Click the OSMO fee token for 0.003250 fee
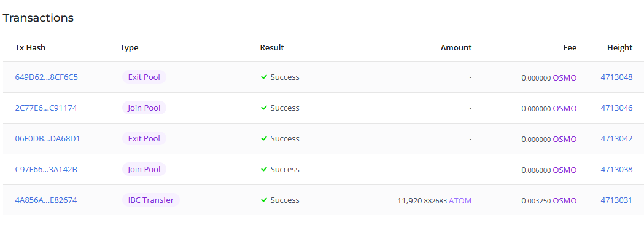 [564, 201]
